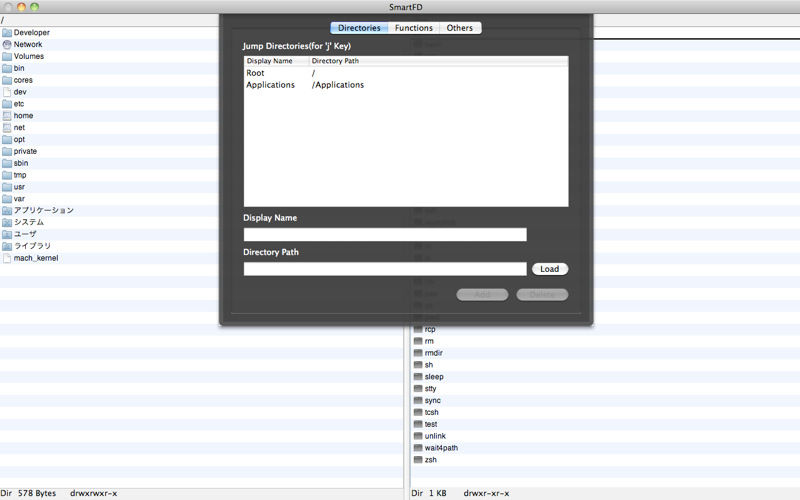Screen dimensions: 800x500
Task: Select the /Applications path cell
Action: click(338, 85)
